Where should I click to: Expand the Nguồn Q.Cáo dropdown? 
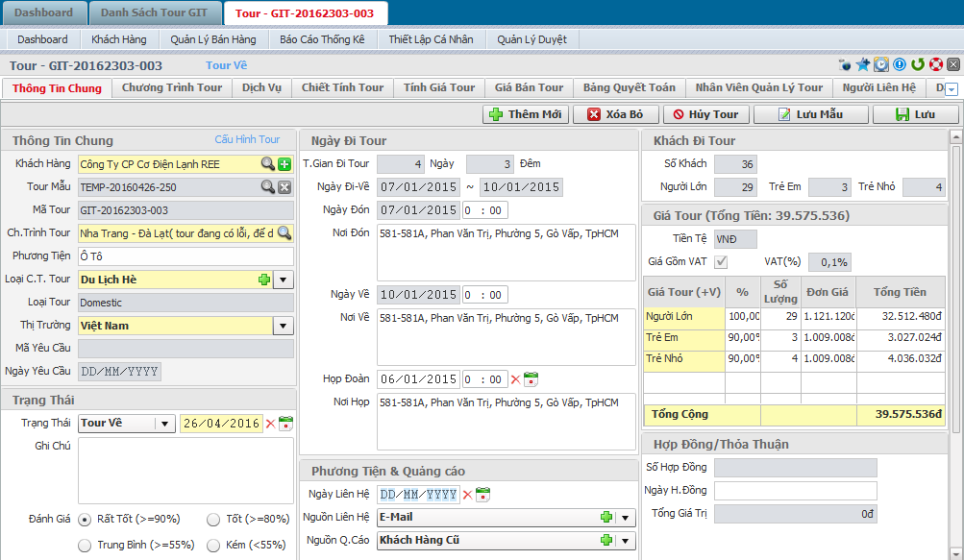point(626,541)
